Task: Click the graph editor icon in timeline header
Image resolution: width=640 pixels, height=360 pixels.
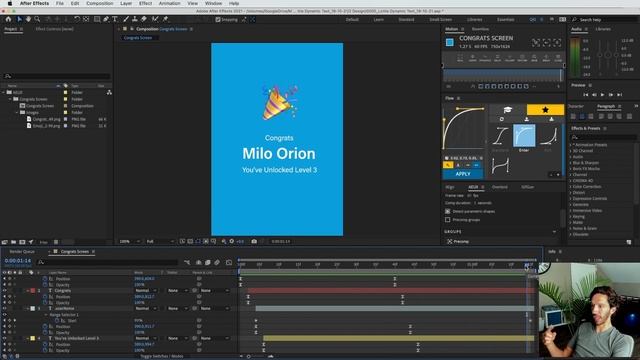Action: click(x=229, y=262)
